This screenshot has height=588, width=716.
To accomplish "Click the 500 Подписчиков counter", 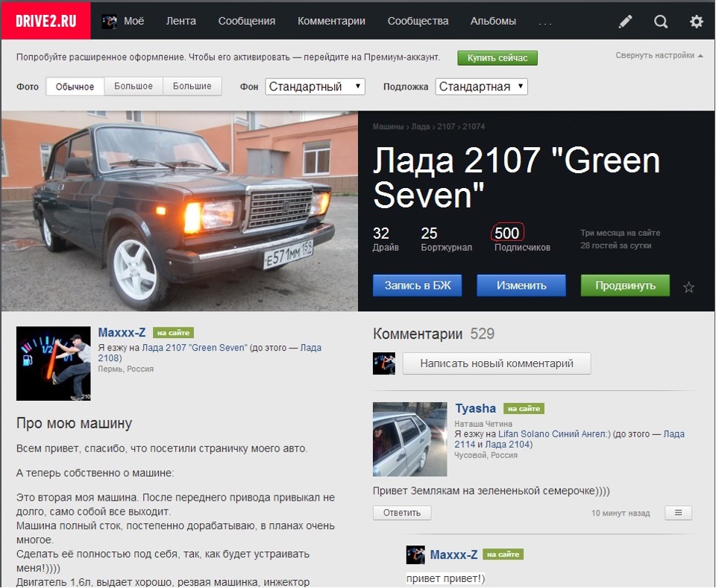I will point(522,239).
